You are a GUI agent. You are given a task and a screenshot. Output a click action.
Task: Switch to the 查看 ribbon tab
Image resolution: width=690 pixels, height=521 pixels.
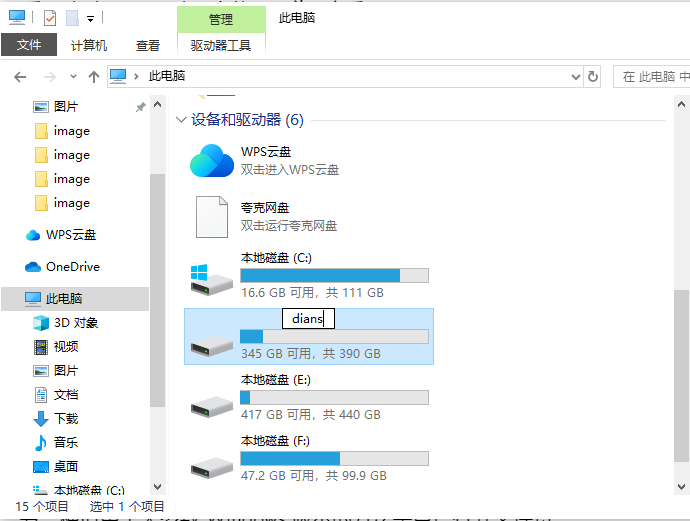(x=148, y=45)
